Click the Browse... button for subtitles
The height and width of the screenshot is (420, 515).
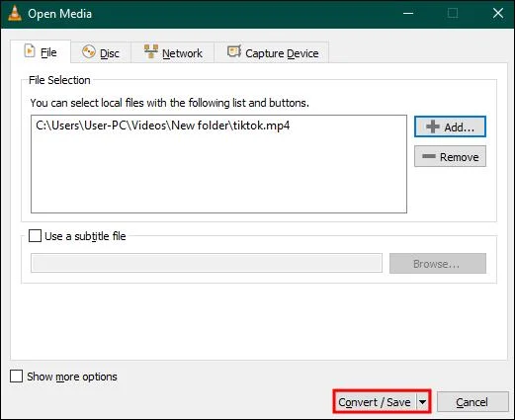[x=438, y=263]
